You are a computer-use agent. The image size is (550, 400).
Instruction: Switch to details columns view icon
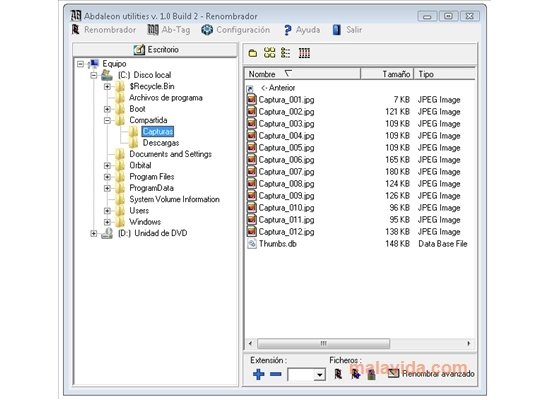304,53
